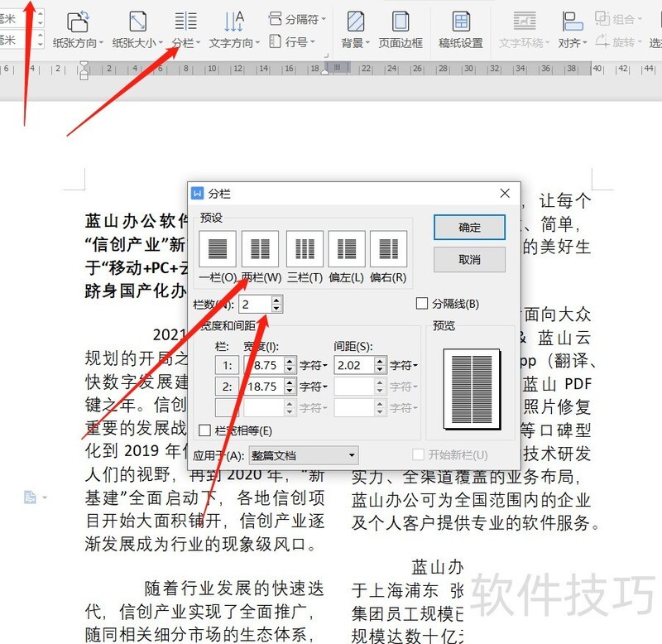Open the paper orientation (纸张方向) menu

pyautogui.click(x=78, y=30)
